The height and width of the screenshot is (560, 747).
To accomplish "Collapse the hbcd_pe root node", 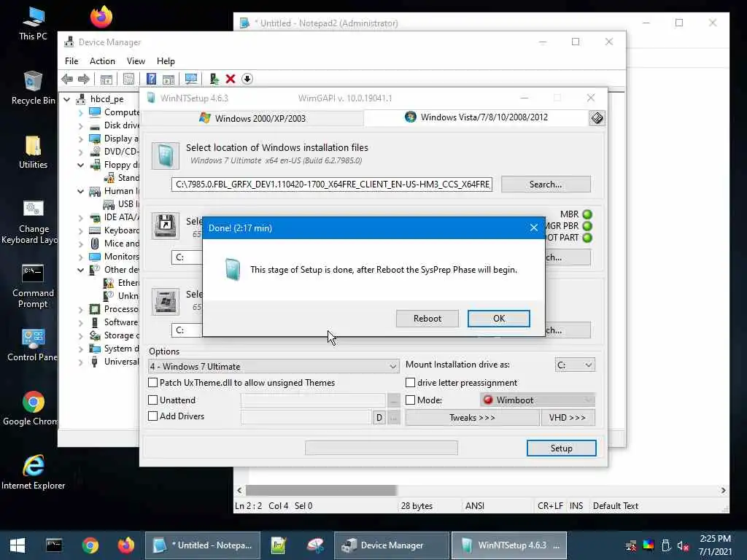I will point(67,99).
